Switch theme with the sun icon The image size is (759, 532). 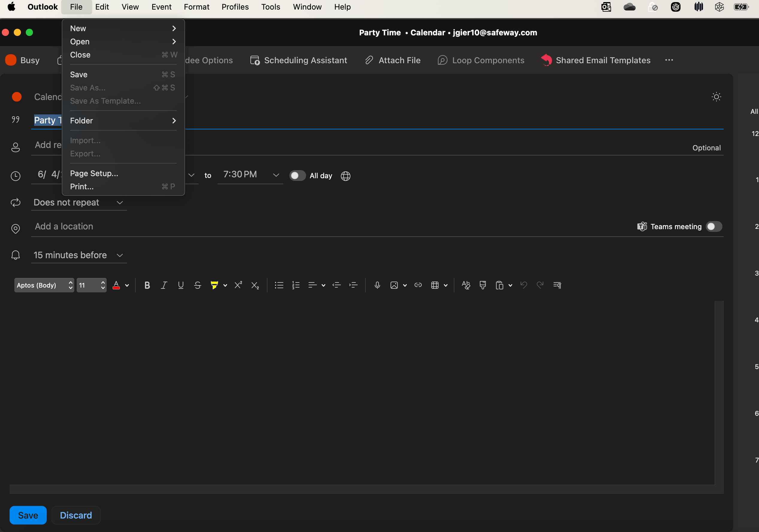pyautogui.click(x=716, y=97)
